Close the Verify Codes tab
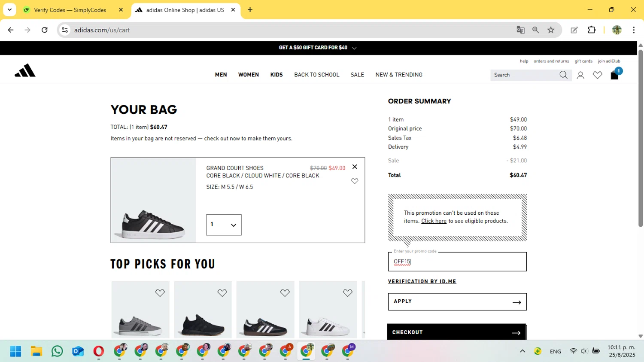The height and width of the screenshot is (362, 644). (x=121, y=9)
